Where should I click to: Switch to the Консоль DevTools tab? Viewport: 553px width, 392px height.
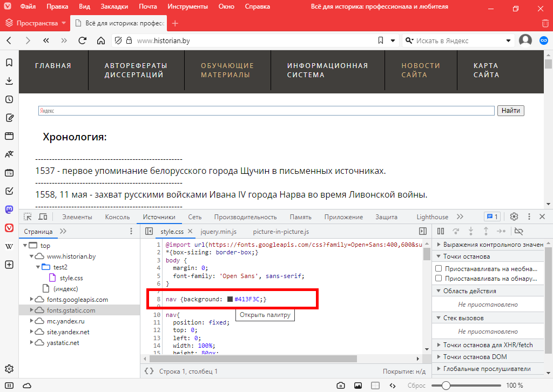117,217
